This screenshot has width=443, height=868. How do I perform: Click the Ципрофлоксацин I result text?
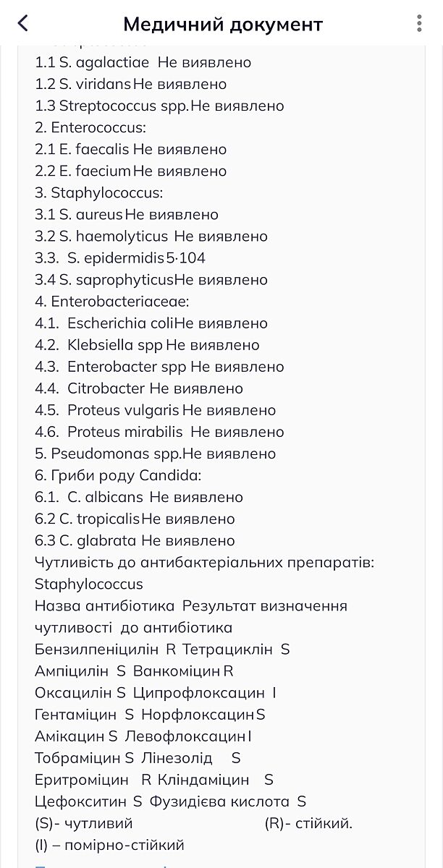click(x=205, y=693)
